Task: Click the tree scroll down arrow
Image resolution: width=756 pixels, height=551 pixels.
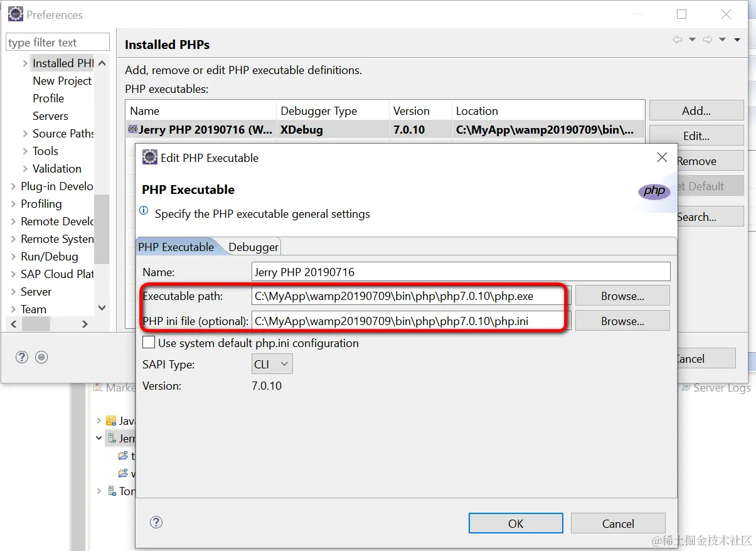Action: pyautogui.click(x=102, y=308)
